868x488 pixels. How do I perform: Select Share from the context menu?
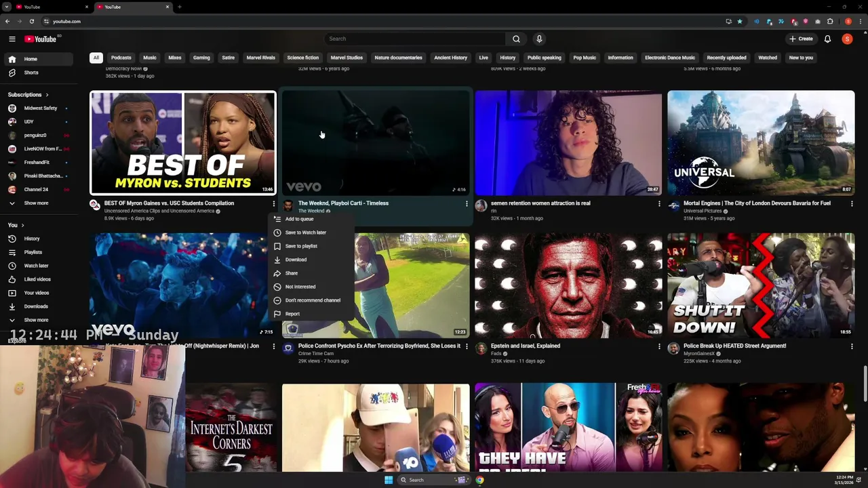point(312,273)
